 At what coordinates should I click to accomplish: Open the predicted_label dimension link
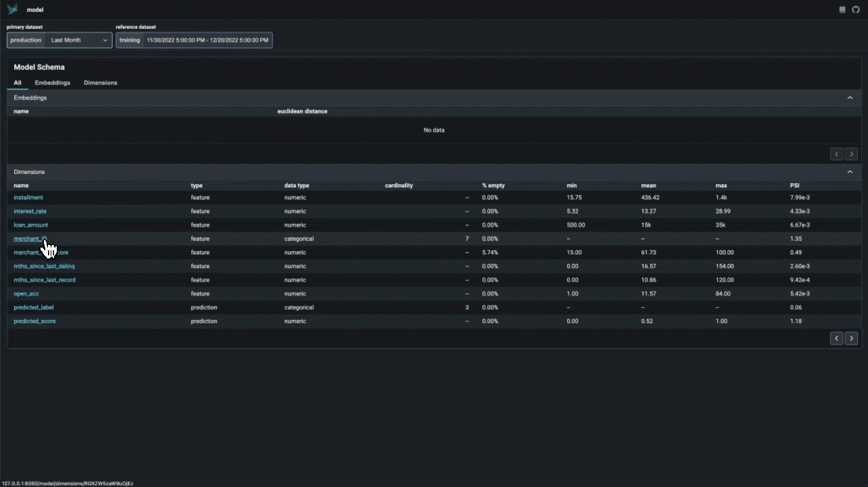(33, 307)
